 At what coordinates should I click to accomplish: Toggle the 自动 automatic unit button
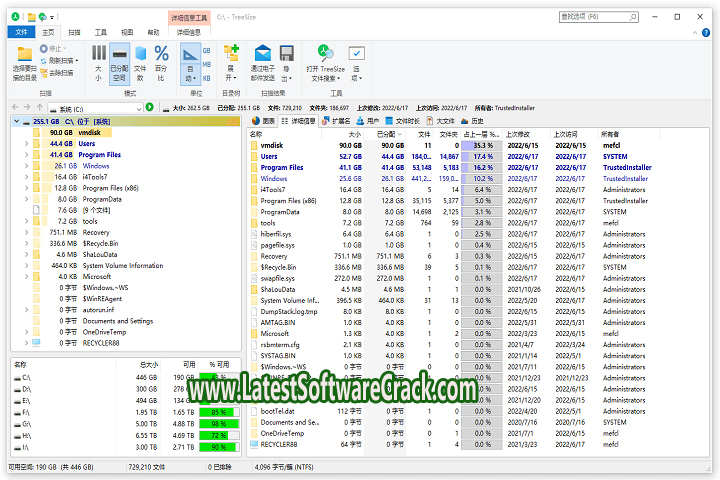click(190, 53)
